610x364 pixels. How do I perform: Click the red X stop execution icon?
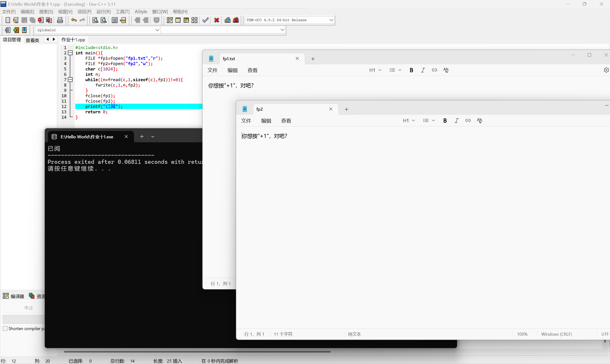216,20
